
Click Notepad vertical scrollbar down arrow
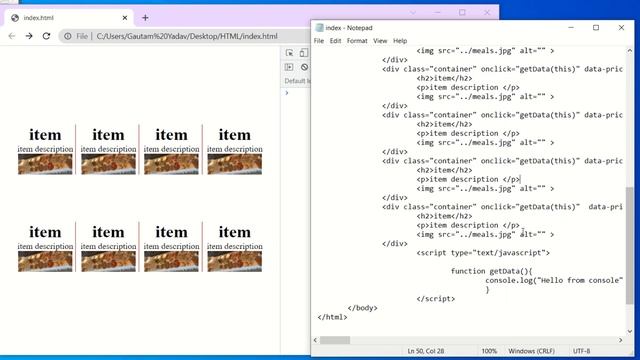point(630,331)
